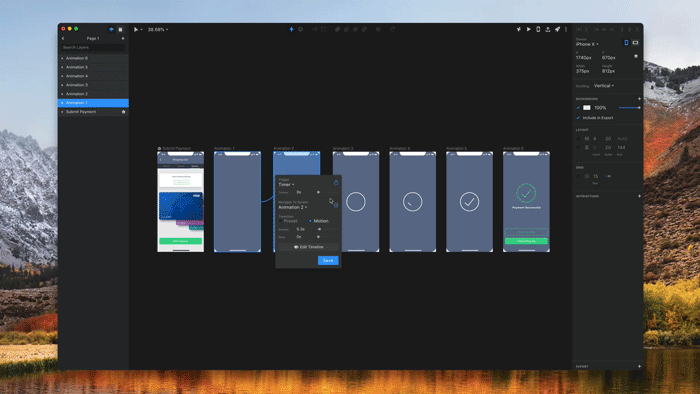The width and height of the screenshot is (700, 394).
Task: Add an export setting with plus
Action: point(639,366)
